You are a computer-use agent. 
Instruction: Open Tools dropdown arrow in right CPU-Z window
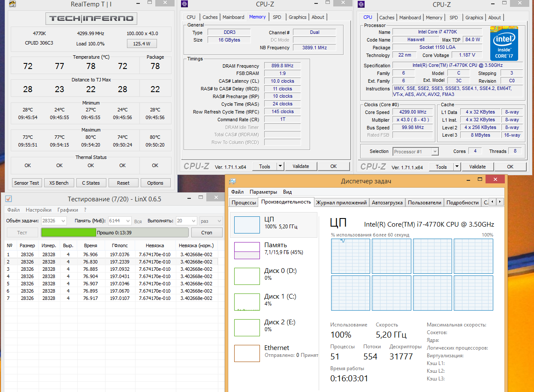(x=457, y=167)
